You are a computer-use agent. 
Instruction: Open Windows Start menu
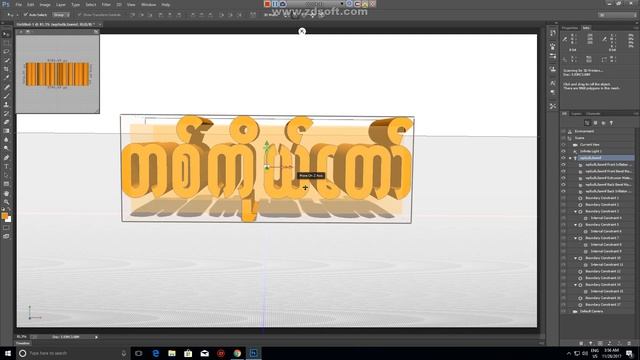tap(8, 353)
